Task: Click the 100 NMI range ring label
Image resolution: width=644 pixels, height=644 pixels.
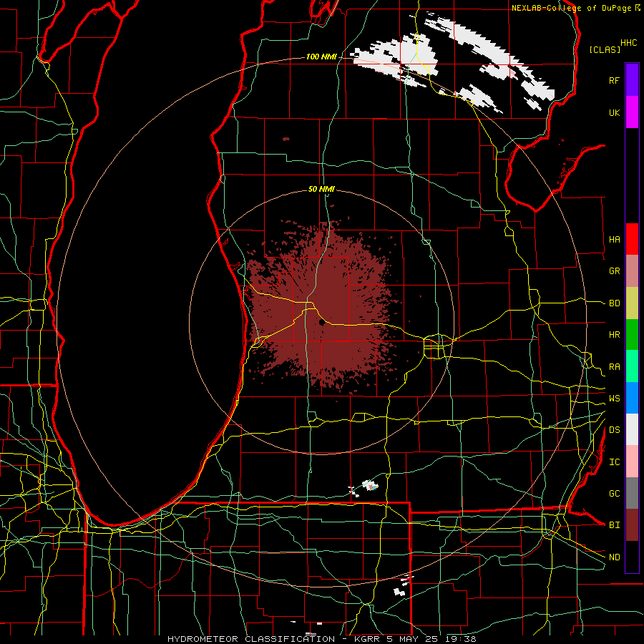Action: (x=321, y=57)
